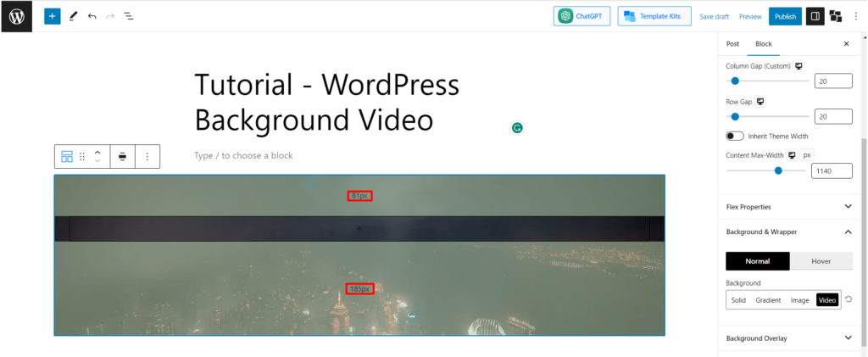Adjust the Content Max-Width slider

click(x=766, y=170)
